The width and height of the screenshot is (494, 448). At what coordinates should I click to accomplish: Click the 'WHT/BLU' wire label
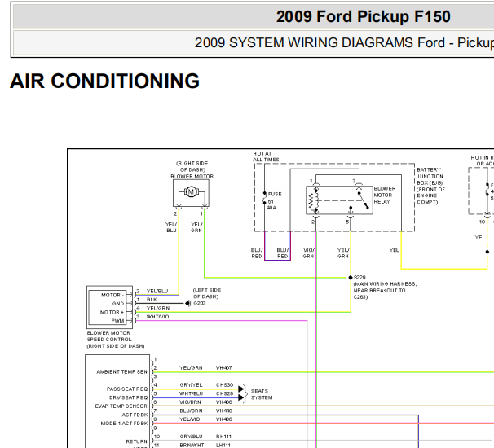coord(191,393)
